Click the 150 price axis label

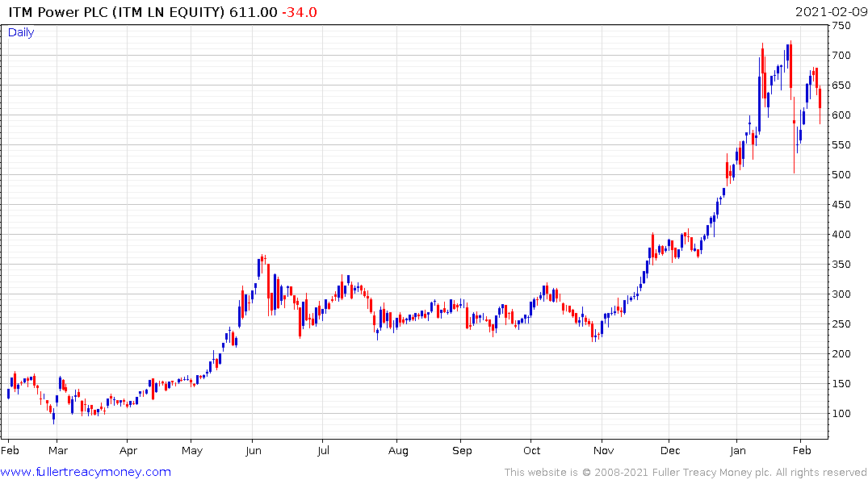(841, 384)
